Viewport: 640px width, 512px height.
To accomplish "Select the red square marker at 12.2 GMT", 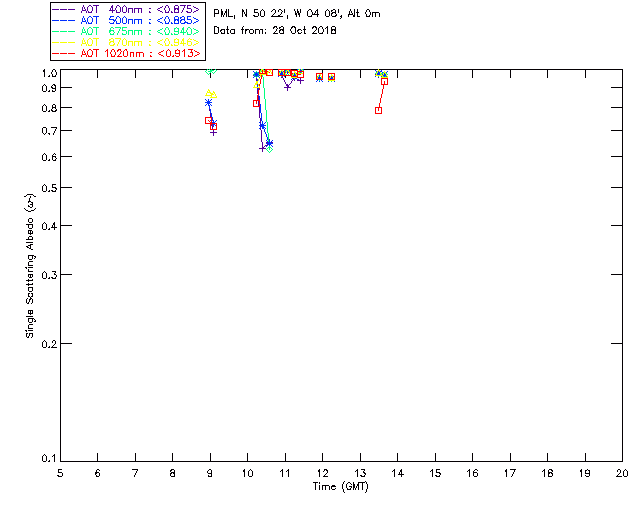I will pos(331,77).
